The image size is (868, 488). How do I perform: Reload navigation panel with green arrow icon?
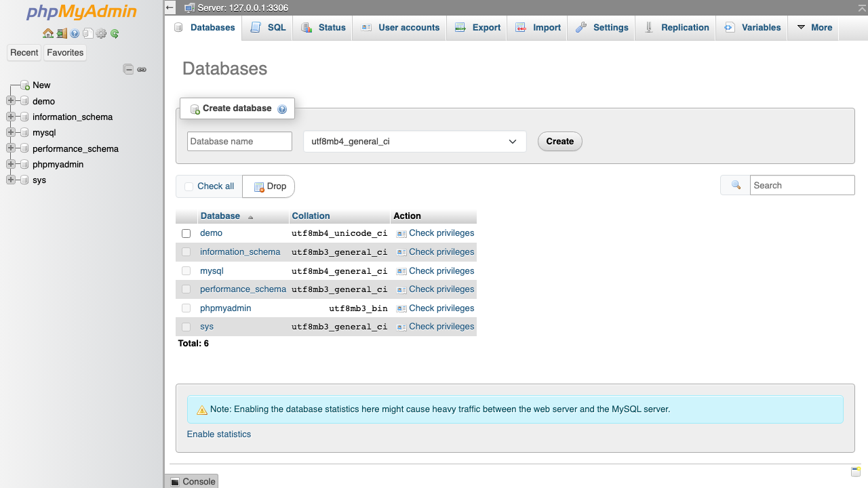click(115, 33)
